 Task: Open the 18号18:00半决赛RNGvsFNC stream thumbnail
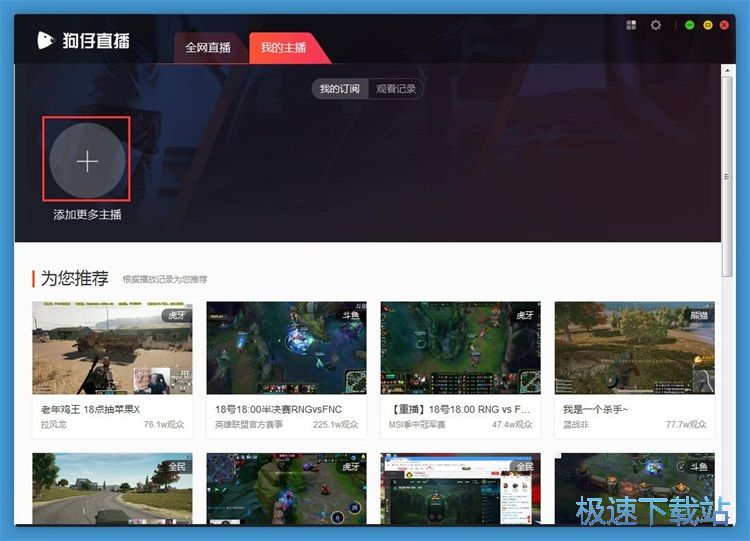pos(287,348)
